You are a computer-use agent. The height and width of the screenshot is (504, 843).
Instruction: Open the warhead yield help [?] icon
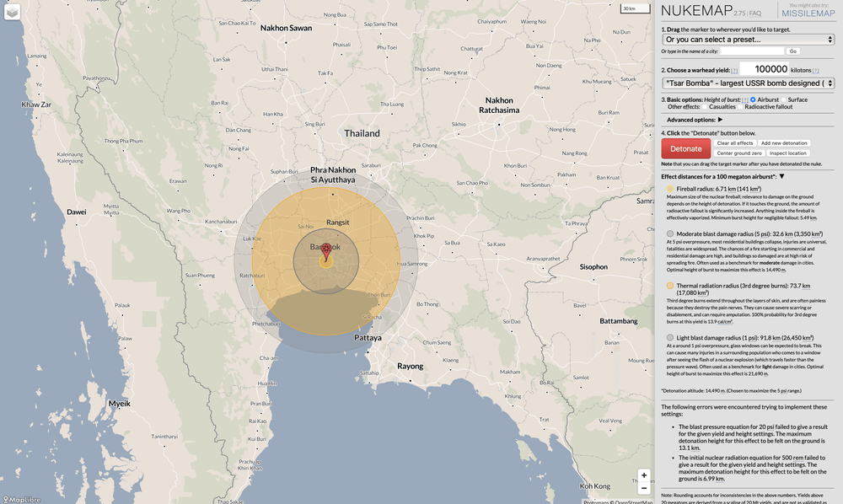(x=734, y=71)
